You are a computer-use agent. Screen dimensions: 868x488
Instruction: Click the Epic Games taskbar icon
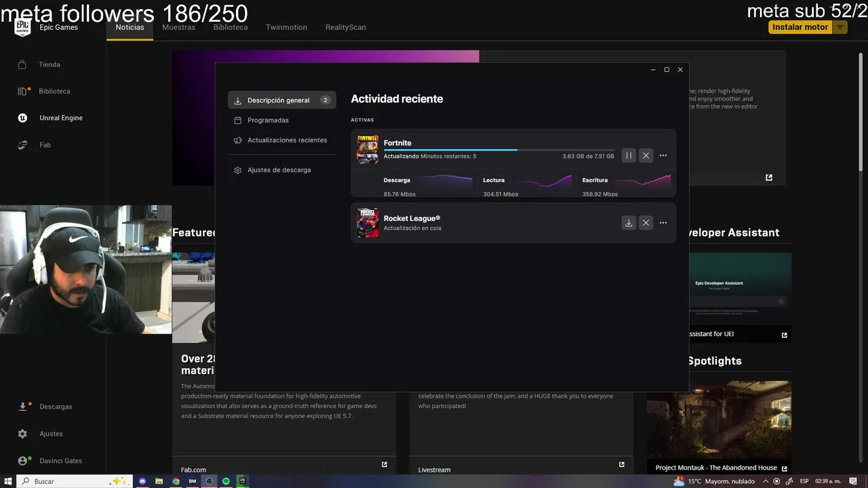tap(242, 481)
